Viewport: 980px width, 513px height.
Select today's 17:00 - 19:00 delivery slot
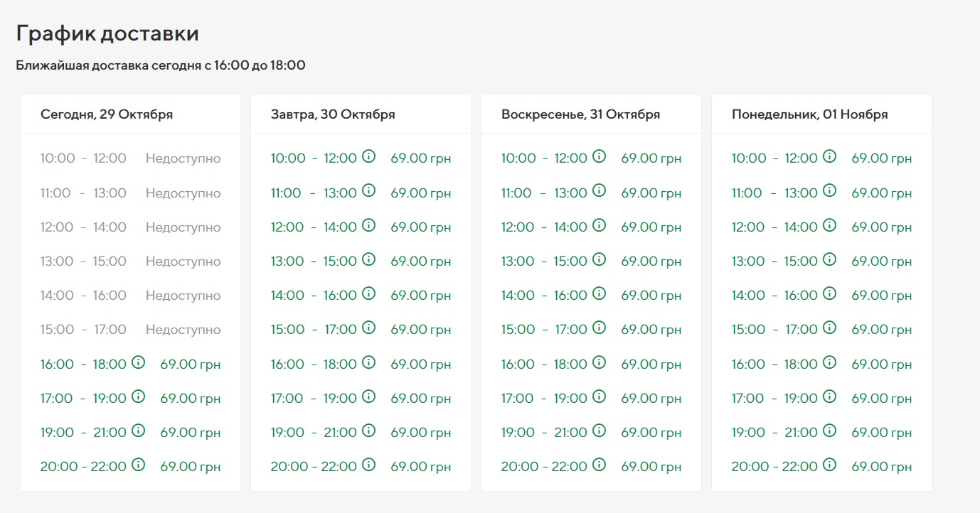pyautogui.click(x=83, y=399)
